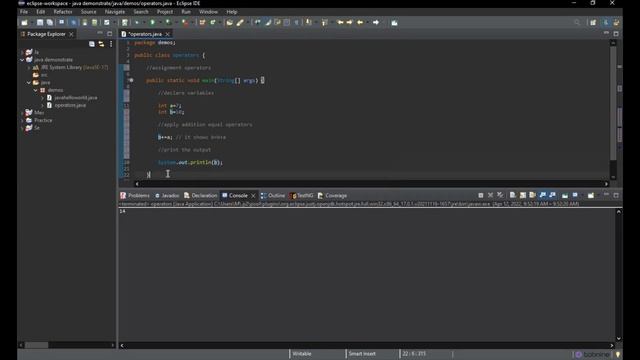This screenshot has width=640, height=360.
Task: Switch to the Declaration tab
Action: tap(201, 196)
